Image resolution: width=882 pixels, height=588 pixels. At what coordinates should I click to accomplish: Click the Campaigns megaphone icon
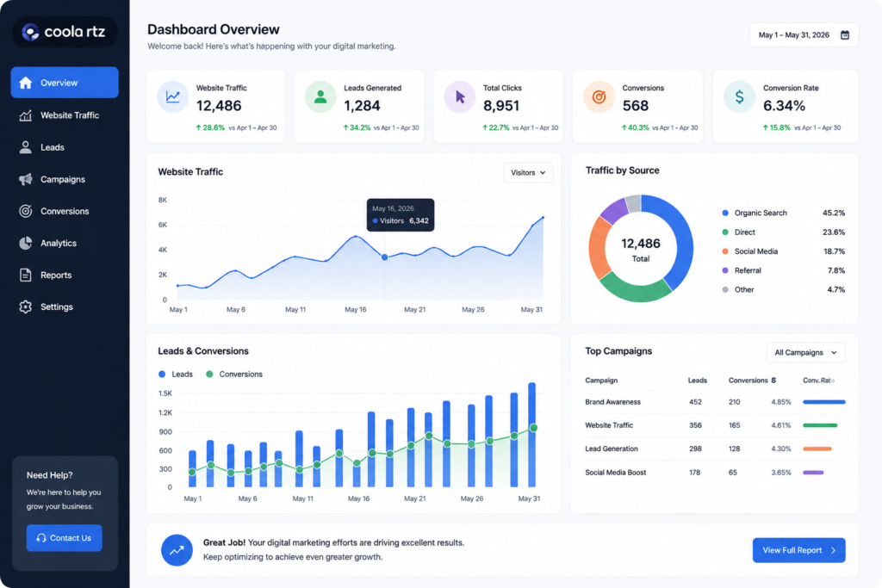(25, 179)
